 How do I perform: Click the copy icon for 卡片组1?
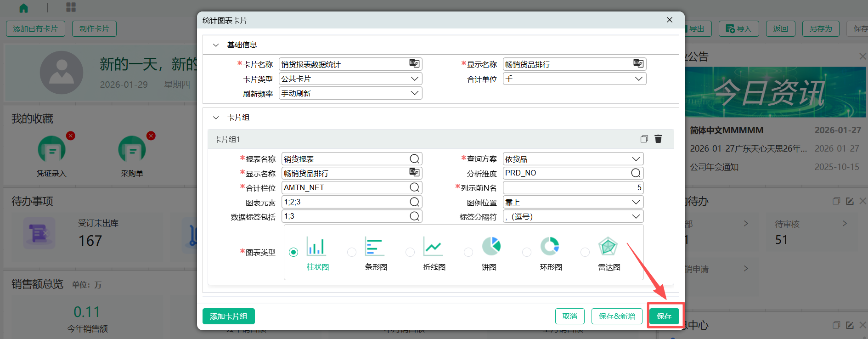(x=644, y=139)
